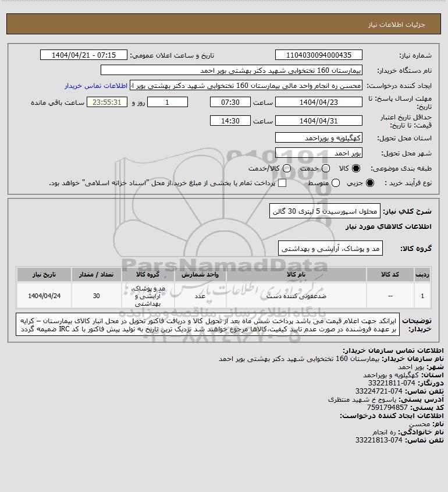The width and height of the screenshot is (448, 492).
Task: Select the کالا radio button
Action: 356,168
